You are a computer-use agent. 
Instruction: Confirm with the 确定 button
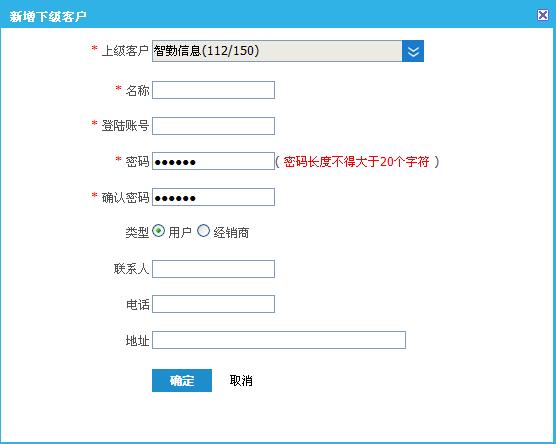click(x=182, y=381)
